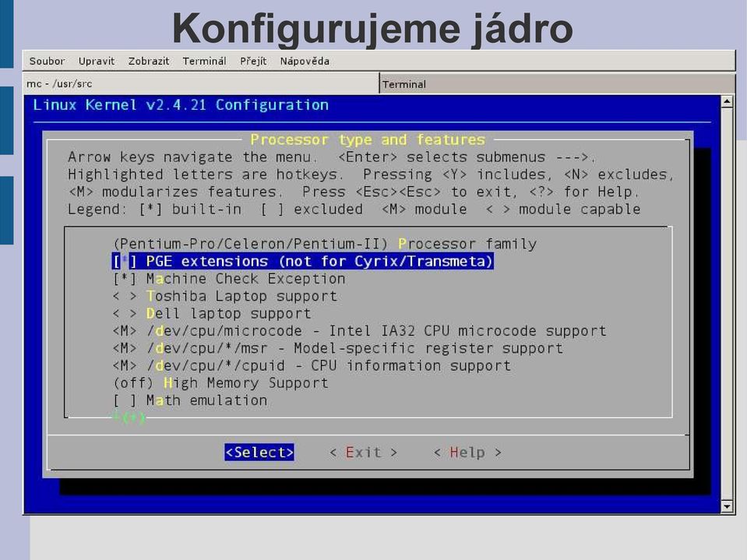Click the scrollbar down arrow
This screenshot has width=747, height=560.
[727, 507]
